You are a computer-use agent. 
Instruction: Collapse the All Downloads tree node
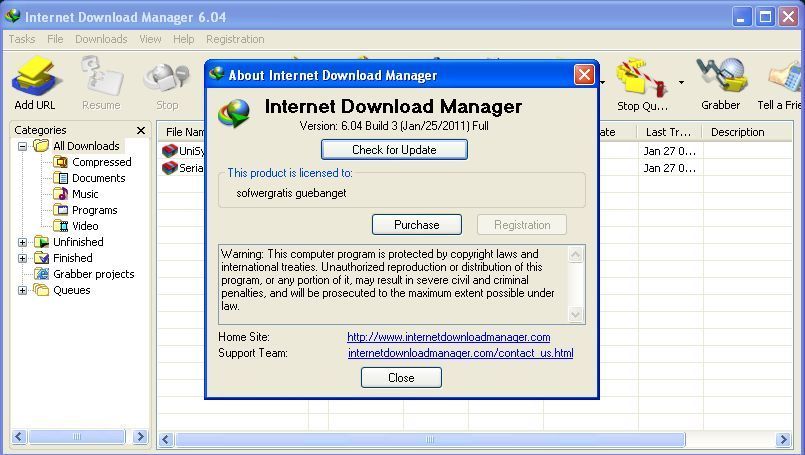(x=23, y=146)
